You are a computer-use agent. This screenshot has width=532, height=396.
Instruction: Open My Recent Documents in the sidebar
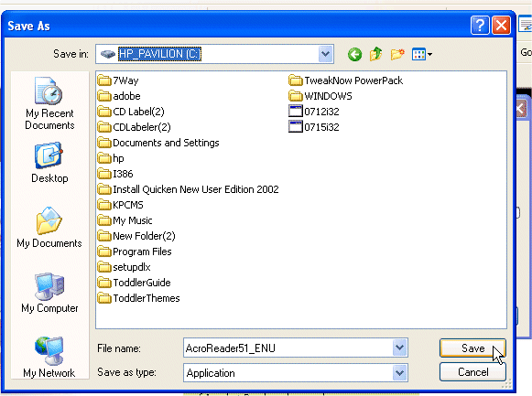point(49,103)
